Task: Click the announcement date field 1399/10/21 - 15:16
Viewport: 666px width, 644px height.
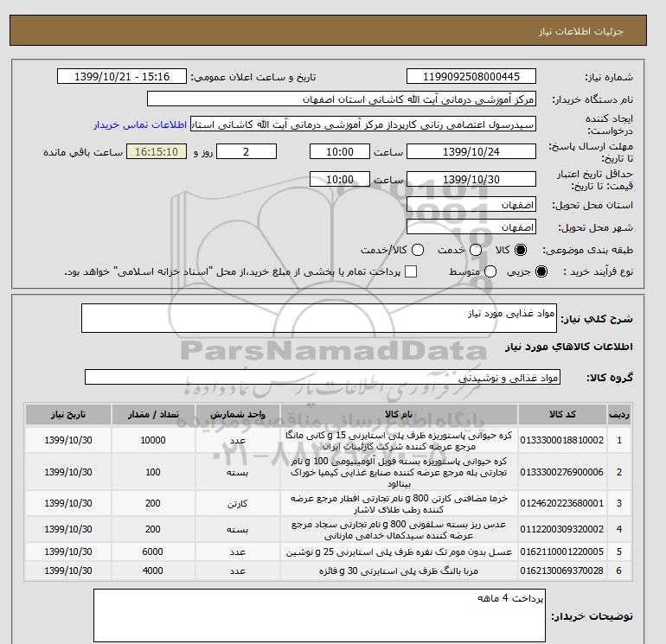Action: (122, 76)
